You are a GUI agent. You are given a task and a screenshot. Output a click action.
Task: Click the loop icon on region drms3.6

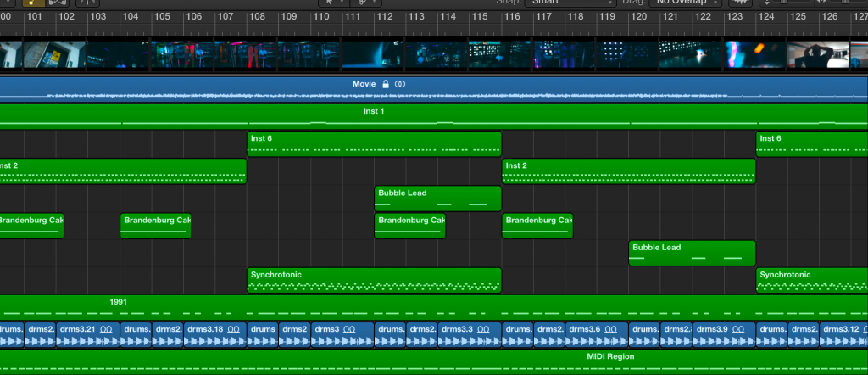[x=610, y=329]
